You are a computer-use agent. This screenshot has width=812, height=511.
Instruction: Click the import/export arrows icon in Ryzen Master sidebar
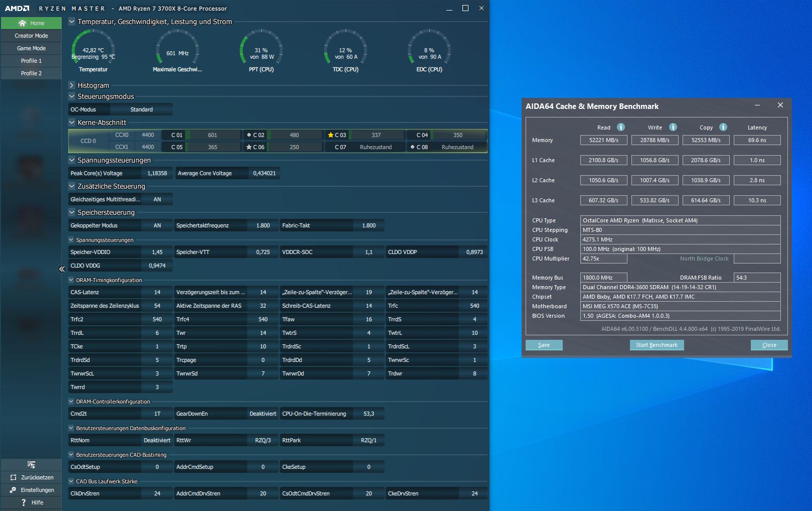click(31, 465)
